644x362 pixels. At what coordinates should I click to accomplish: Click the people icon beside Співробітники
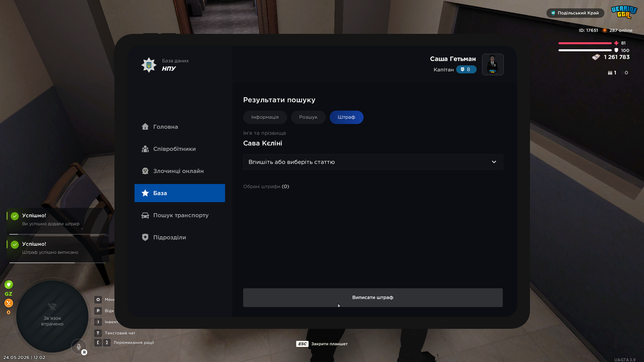(145, 149)
